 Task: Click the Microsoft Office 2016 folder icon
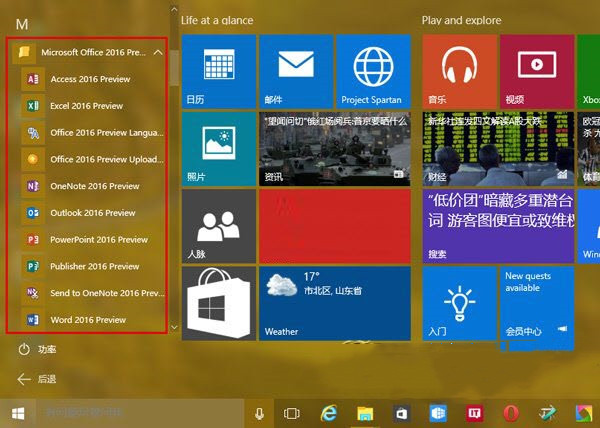coord(24,52)
